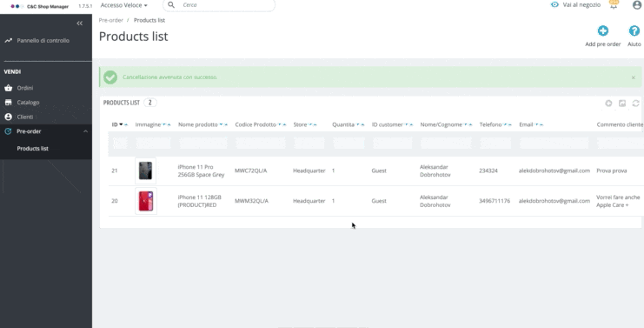This screenshot has width=644, height=328.
Task: Click the products count badge '2'
Action: (x=149, y=103)
